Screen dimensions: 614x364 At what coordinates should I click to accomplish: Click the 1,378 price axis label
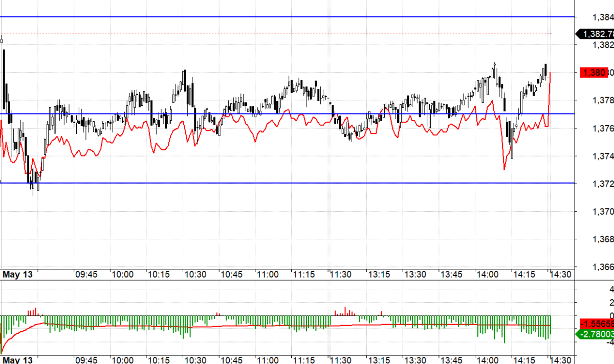[x=603, y=100]
